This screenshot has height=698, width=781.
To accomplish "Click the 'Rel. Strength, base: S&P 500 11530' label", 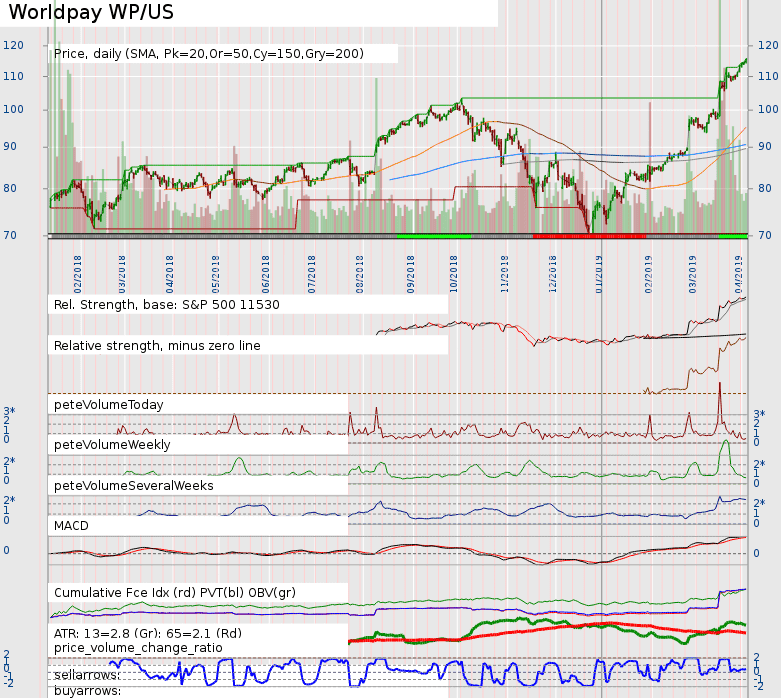I will (166, 304).
